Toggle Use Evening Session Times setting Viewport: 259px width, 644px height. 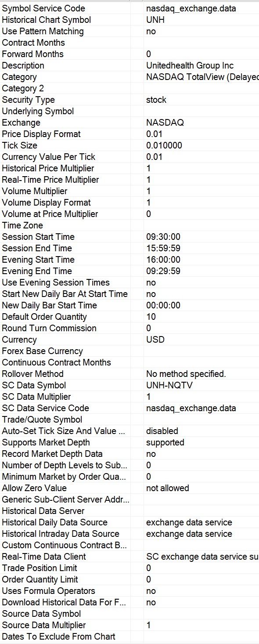pos(201,282)
